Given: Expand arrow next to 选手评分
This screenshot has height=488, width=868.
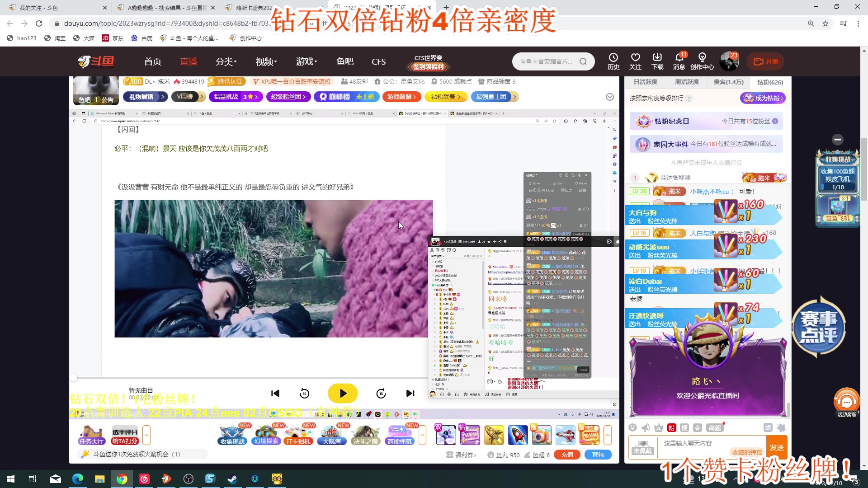Looking at the screenshot, I should point(146,435).
